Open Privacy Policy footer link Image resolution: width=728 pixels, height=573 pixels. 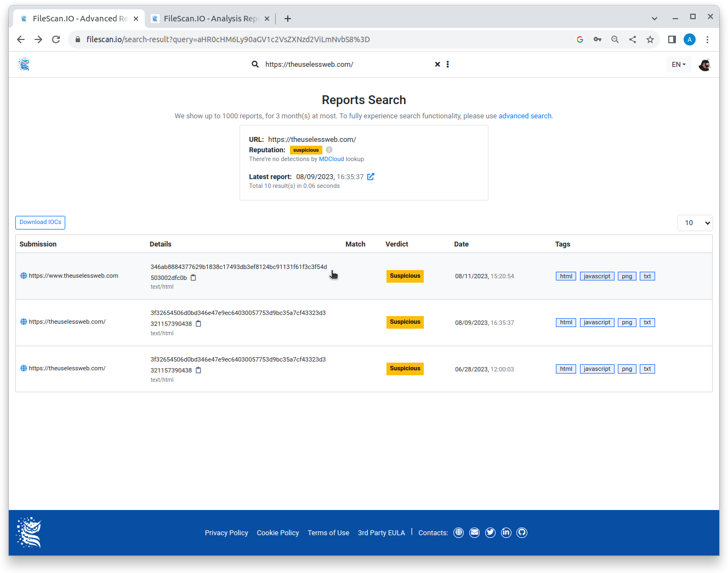click(226, 532)
